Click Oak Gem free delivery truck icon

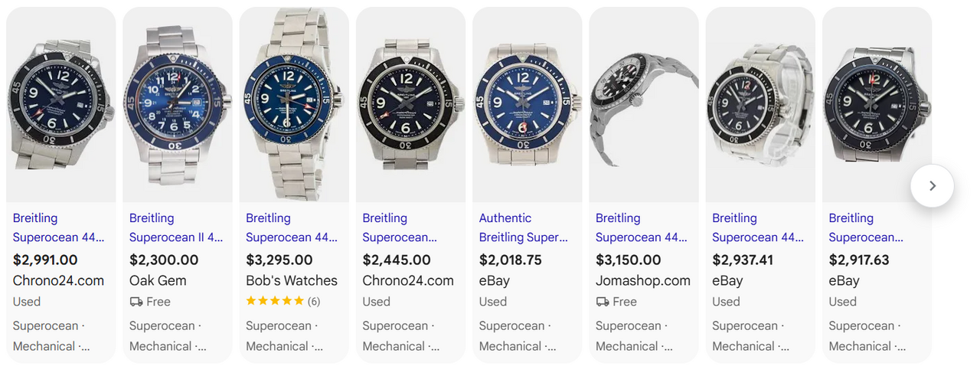pos(136,302)
